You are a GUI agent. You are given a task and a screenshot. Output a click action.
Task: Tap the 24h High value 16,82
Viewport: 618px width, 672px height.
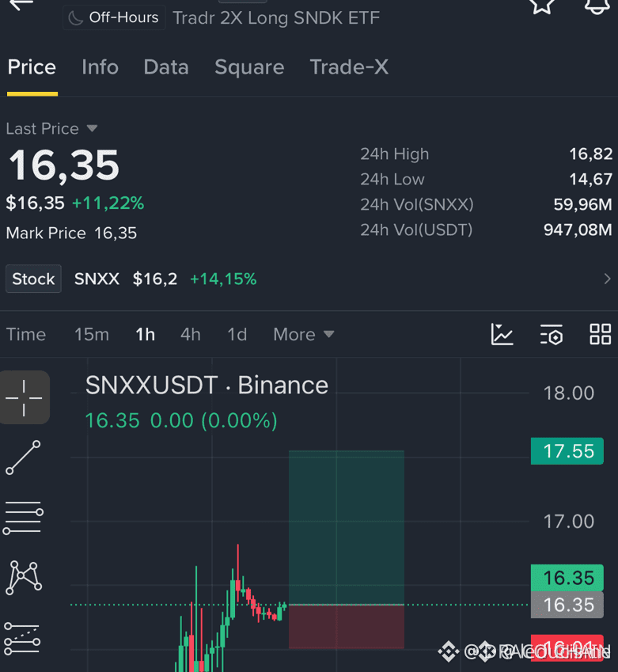[590, 154]
